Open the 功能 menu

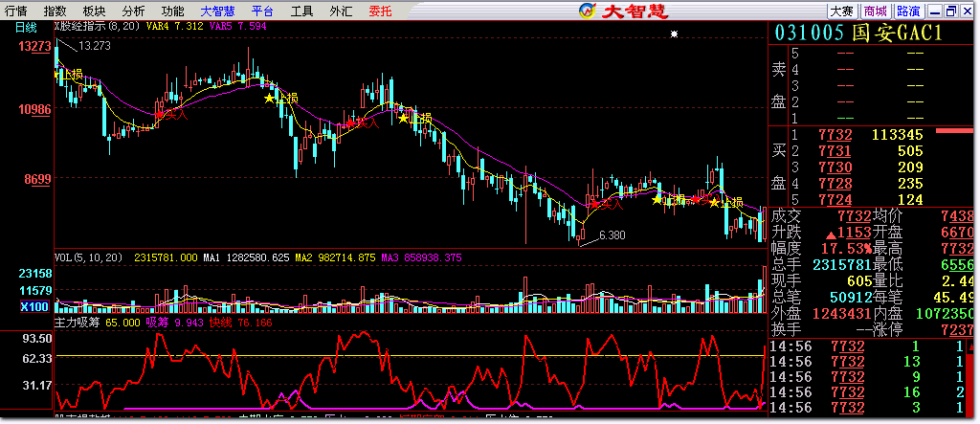(172, 11)
